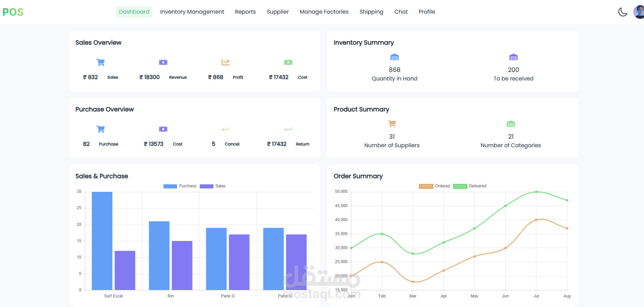Open the Dashboard tab

[134, 12]
